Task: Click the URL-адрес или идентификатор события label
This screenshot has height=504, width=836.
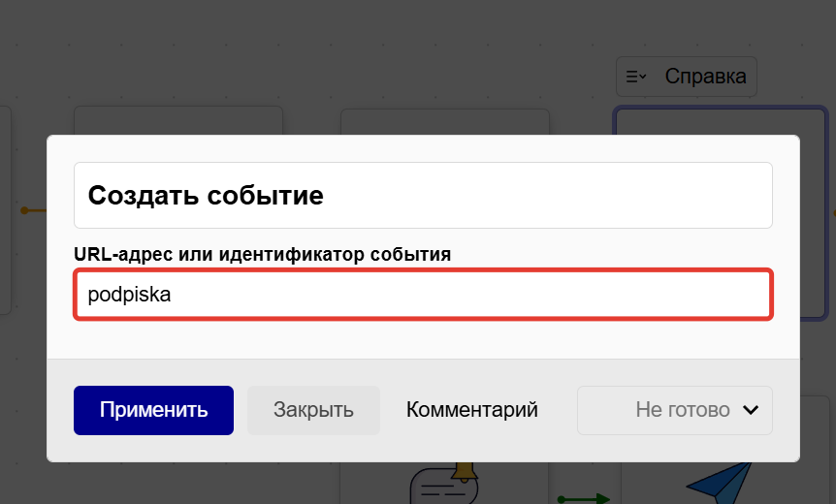Action: coord(262,254)
